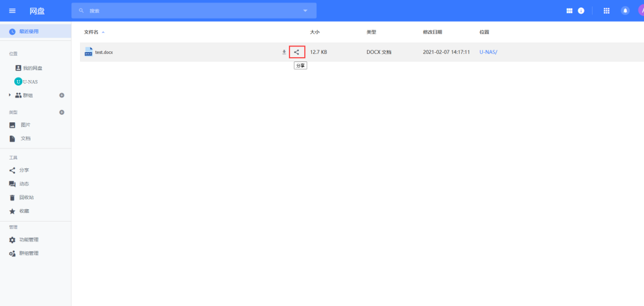The height and width of the screenshot is (306, 644).
Task: Focus the search input field
Action: pyautogui.click(x=194, y=11)
